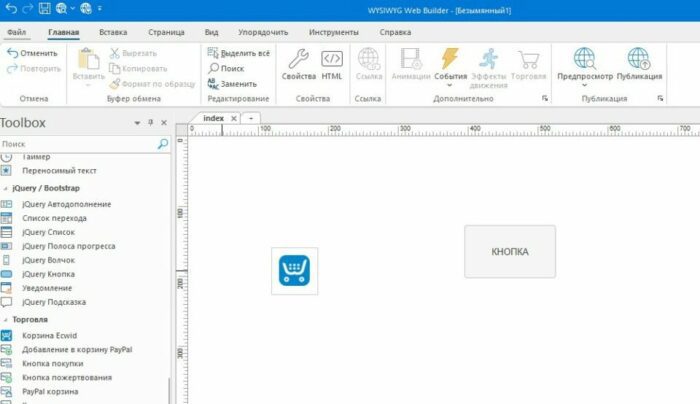
Task: Select the КНОПКА button on canvas
Action: click(510, 251)
